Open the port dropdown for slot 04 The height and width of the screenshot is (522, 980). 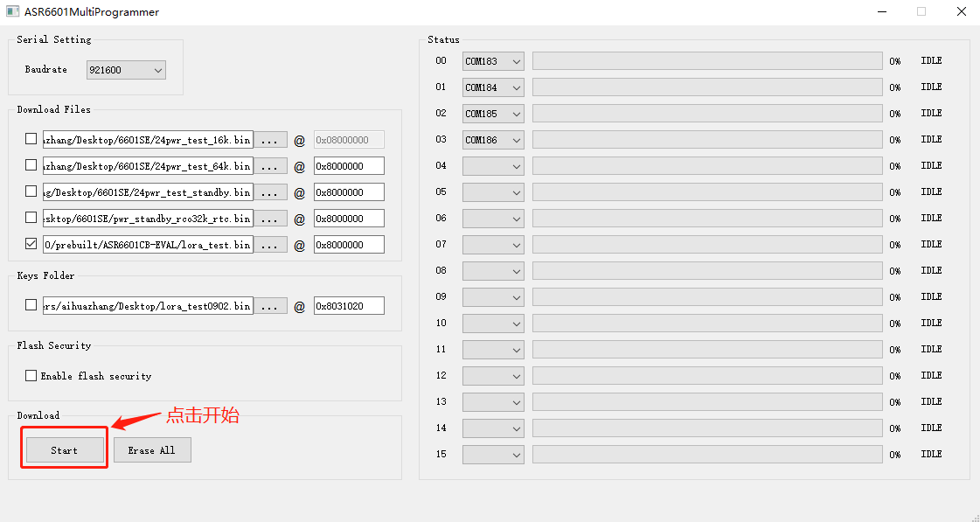coord(493,166)
